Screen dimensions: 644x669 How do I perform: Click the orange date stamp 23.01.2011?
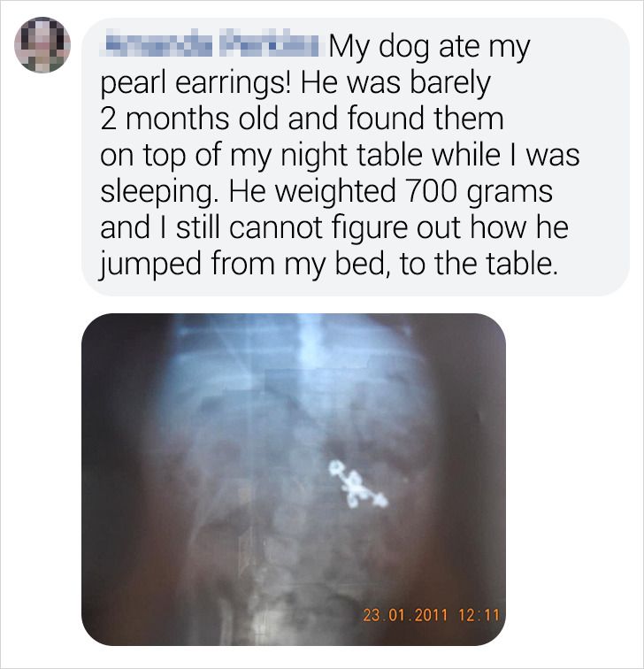[x=405, y=615]
